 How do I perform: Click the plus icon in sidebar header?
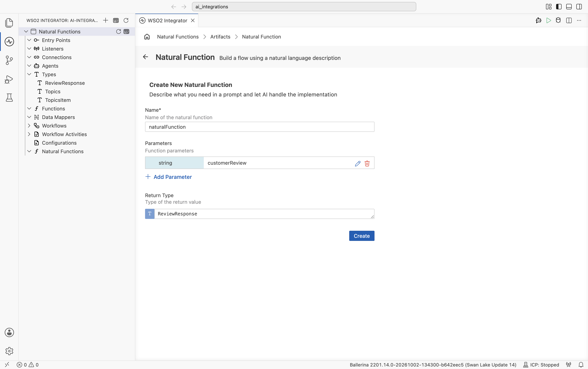[x=105, y=20]
